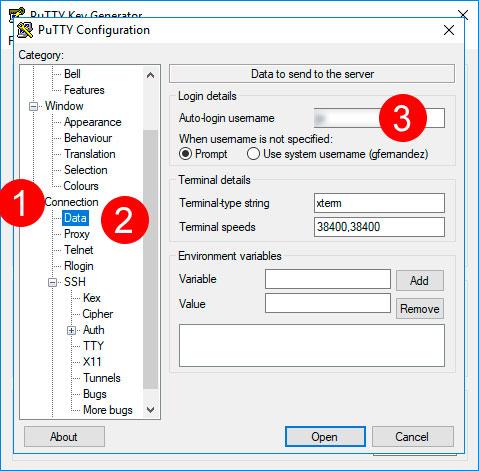Screen dimensions: 479x471
Task: Select Translation category
Action: click(x=90, y=154)
